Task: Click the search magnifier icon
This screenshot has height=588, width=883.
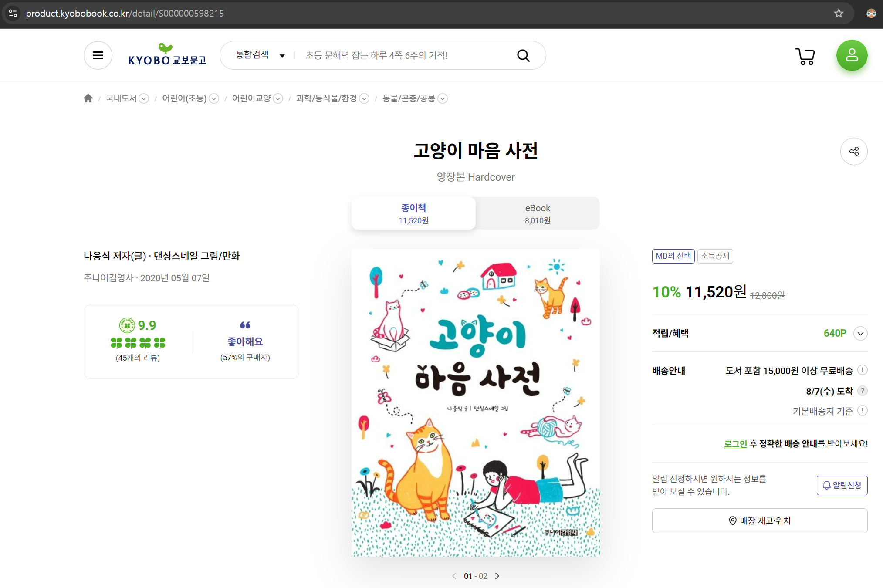Action: click(x=523, y=55)
